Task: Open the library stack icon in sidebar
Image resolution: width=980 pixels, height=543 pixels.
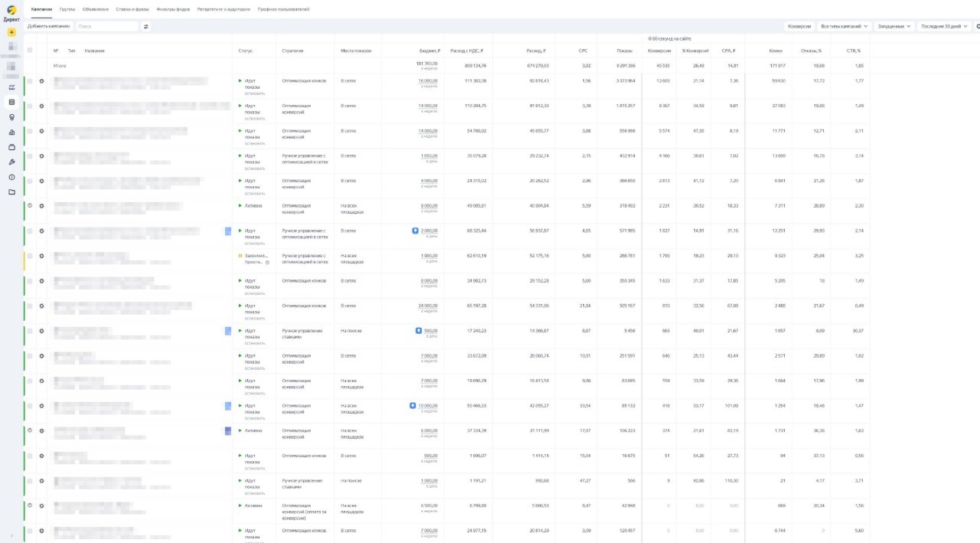Action: (x=11, y=147)
